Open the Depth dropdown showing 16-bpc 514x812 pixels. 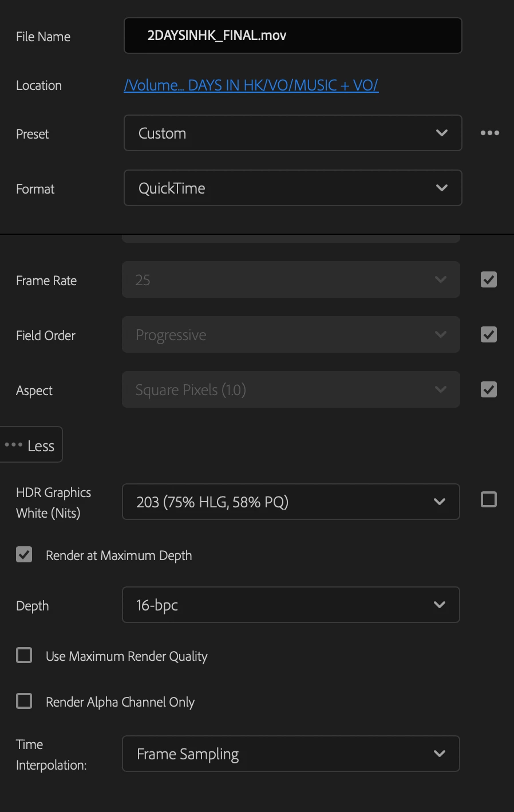click(291, 605)
